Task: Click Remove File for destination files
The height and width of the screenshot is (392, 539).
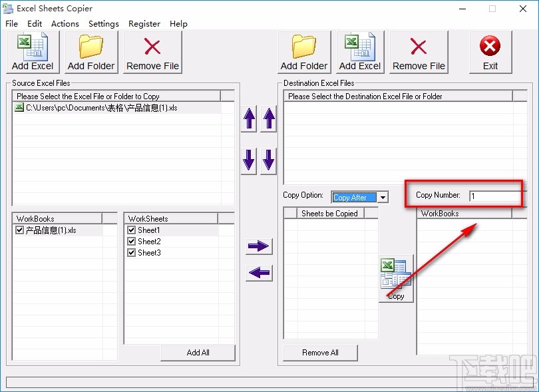Action: (419, 52)
